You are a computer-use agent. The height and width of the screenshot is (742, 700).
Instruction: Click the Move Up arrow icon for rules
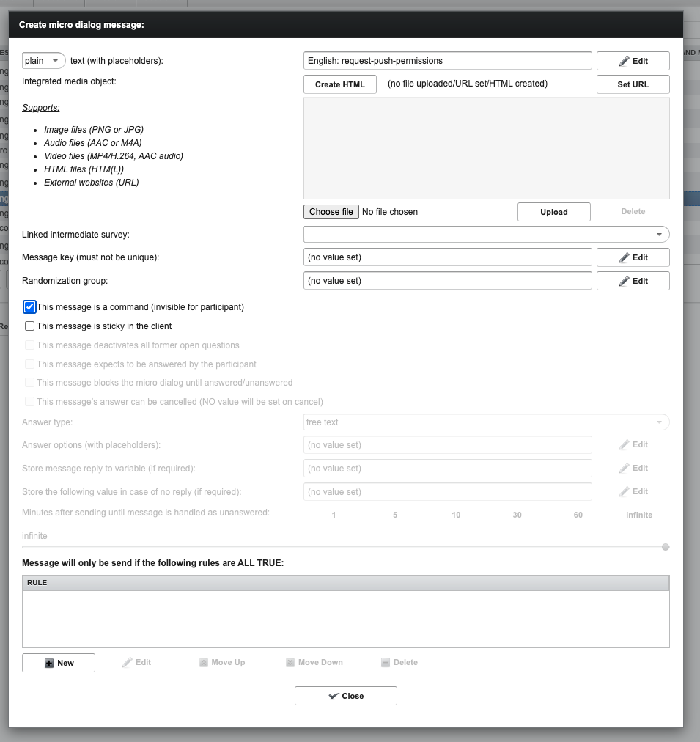pos(204,663)
